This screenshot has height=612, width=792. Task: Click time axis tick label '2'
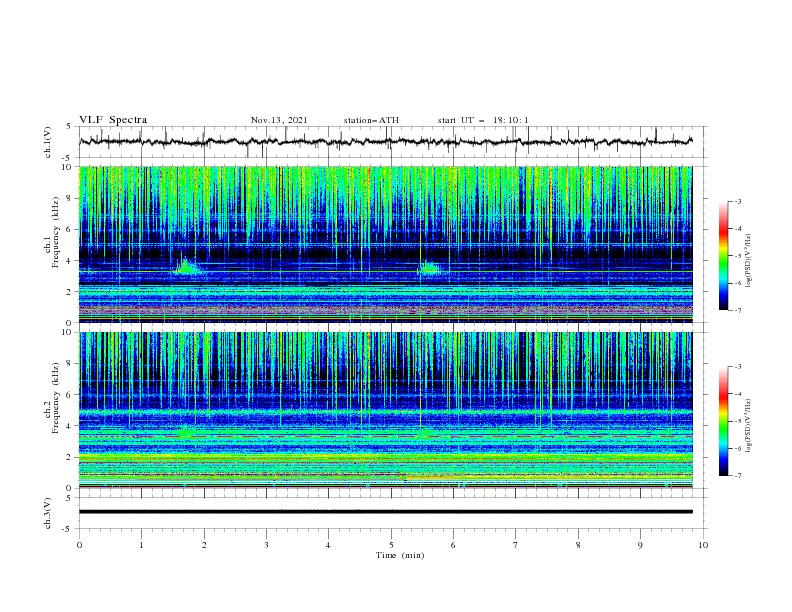204,545
